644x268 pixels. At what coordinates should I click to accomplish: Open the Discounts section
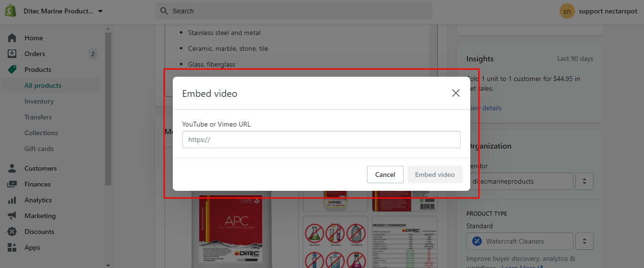coord(39,232)
